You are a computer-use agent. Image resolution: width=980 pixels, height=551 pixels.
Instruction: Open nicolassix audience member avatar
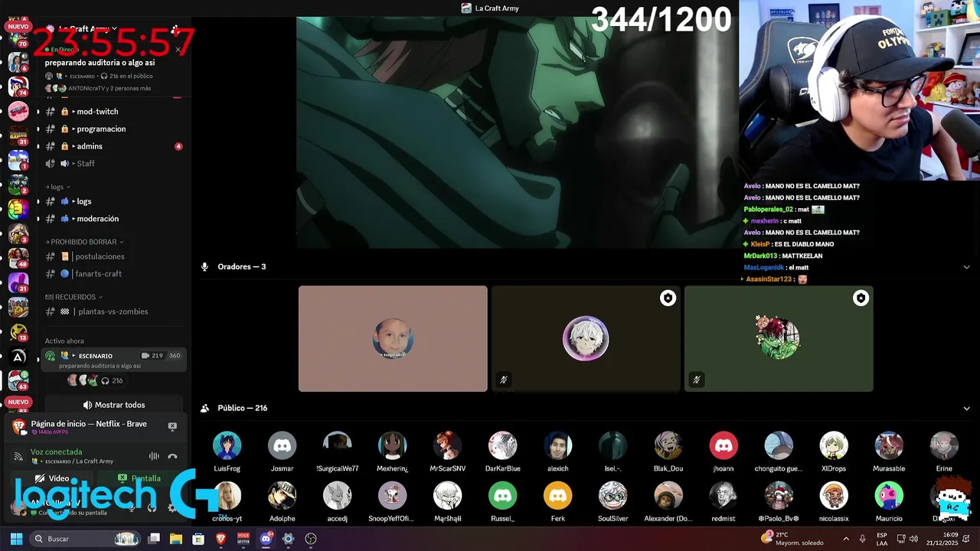click(833, 496)
